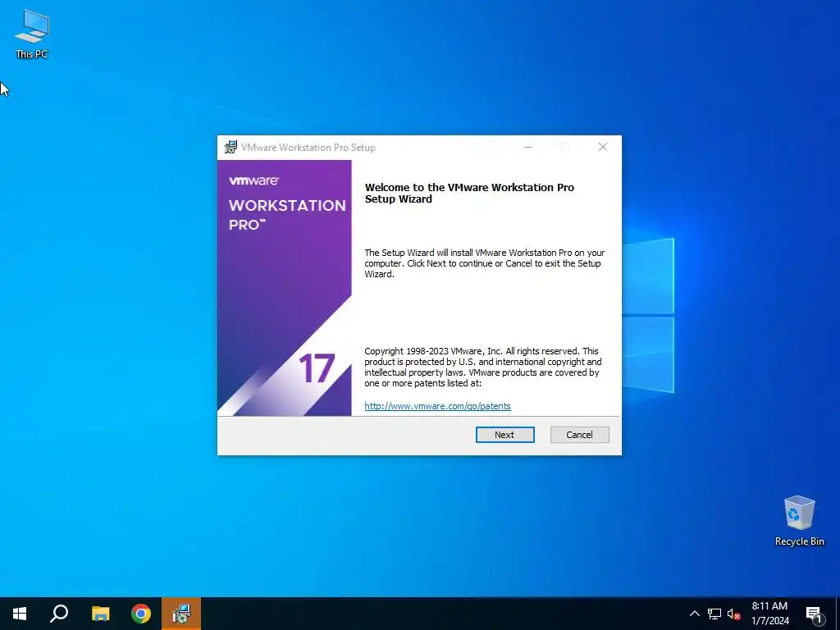The height and width of the screenshot is (630, 840).
Task: Select the This PC desktop icon
Action: click(32, 34)
